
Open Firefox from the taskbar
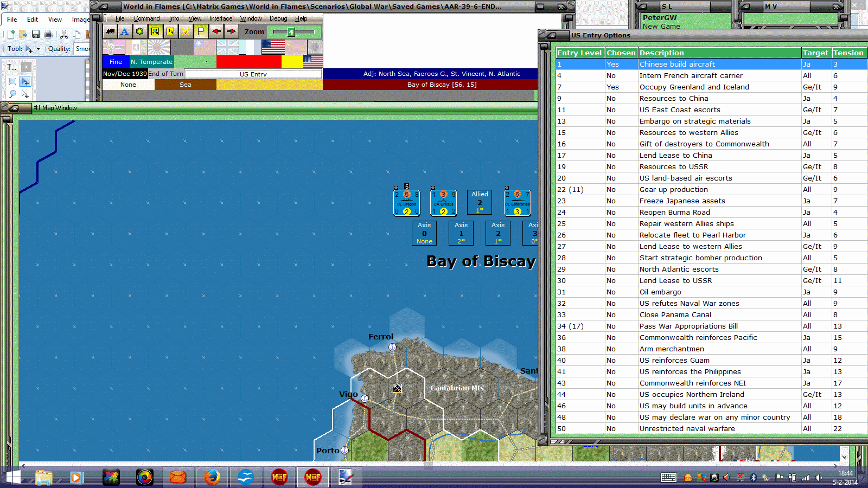point(212,477)
